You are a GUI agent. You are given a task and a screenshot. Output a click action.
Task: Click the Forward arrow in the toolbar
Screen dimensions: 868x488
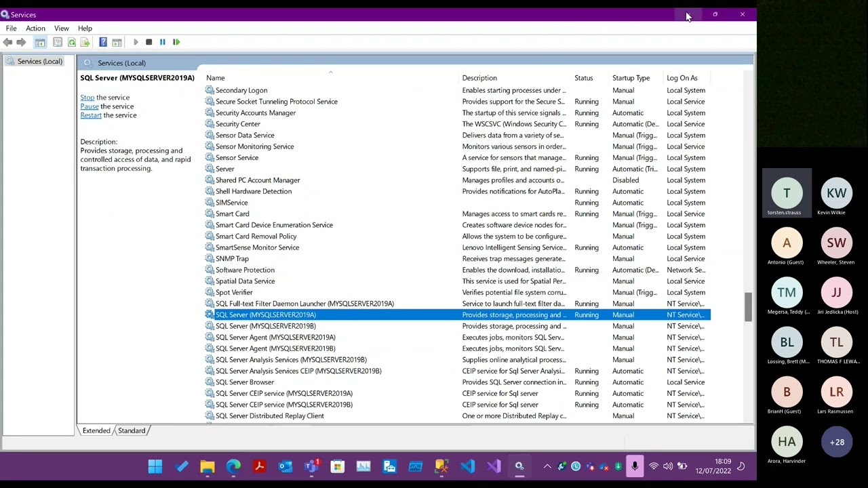pos(21,42)
